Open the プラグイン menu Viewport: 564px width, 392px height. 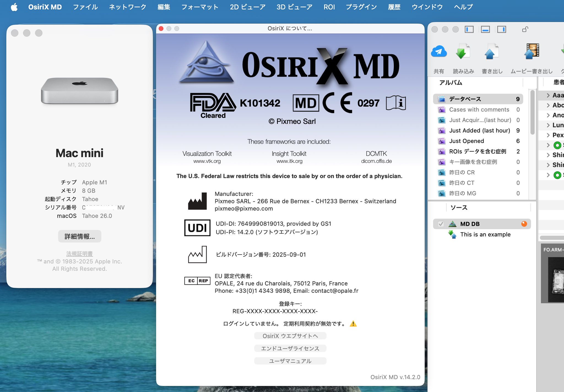[361, 7]
